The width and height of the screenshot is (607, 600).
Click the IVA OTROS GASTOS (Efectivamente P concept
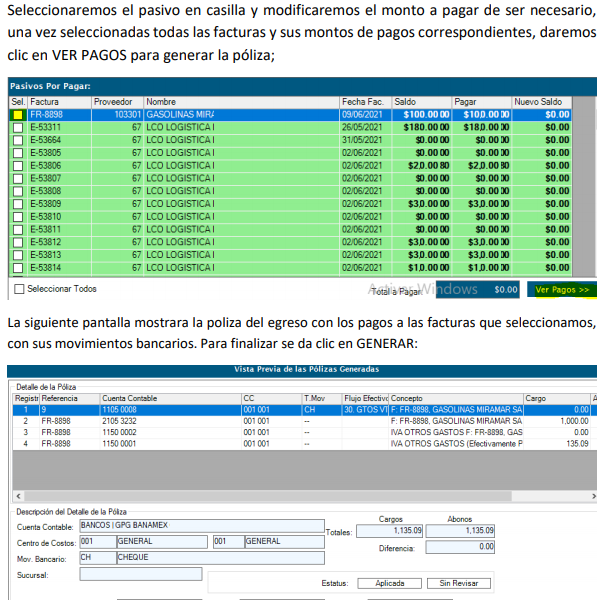coord(456,444)
